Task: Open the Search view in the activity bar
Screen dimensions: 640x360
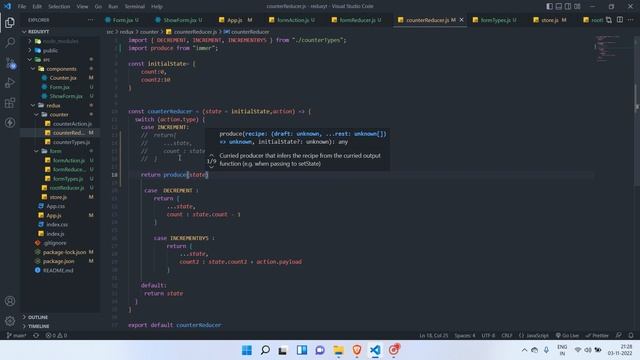Action: pos(10,42)
